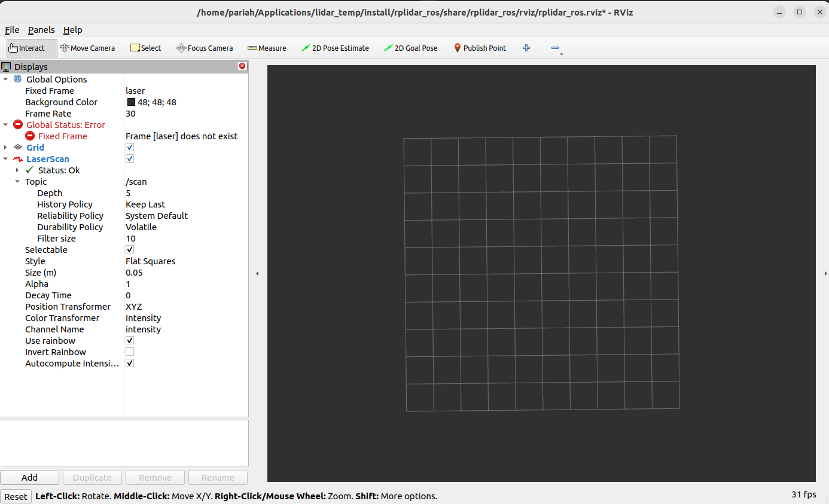Expand the LaserScan Status entry
This screenshot has width=829, height=504.
coord(17,170)
